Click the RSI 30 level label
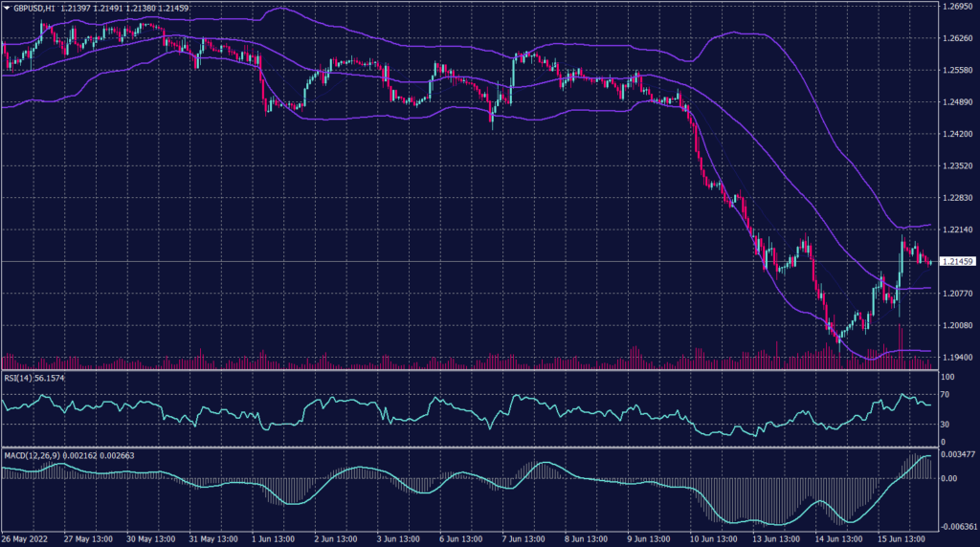The image size is (980, 547). [x=946, y=424]
